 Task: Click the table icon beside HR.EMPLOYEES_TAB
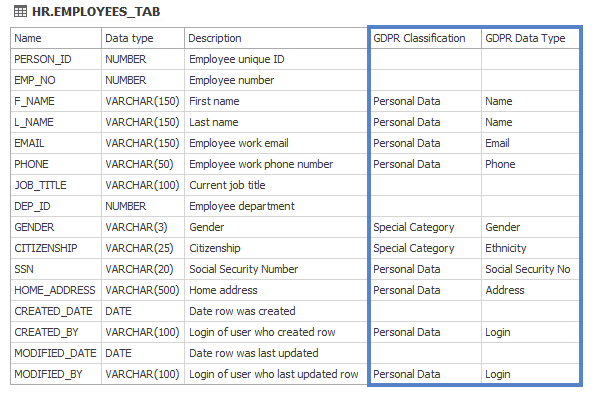coord(20,11)
